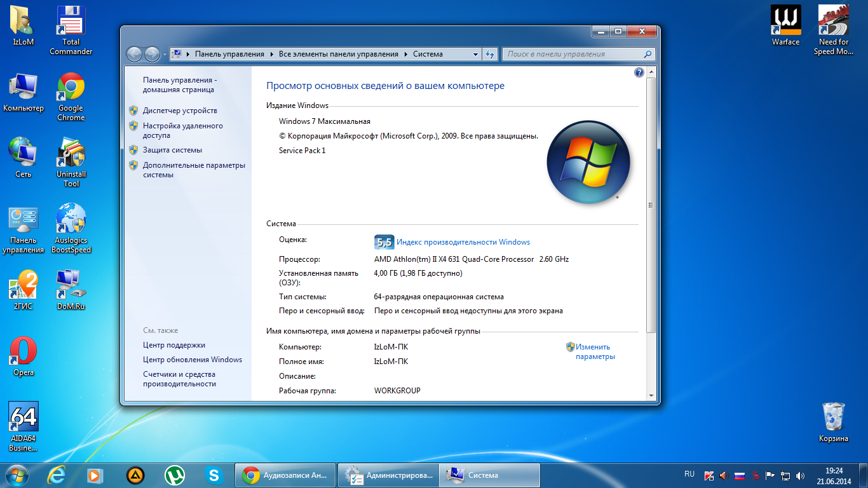
Task: Select the Auslogics BoostSpeed shortcut
Action: [x=71, y=229]
